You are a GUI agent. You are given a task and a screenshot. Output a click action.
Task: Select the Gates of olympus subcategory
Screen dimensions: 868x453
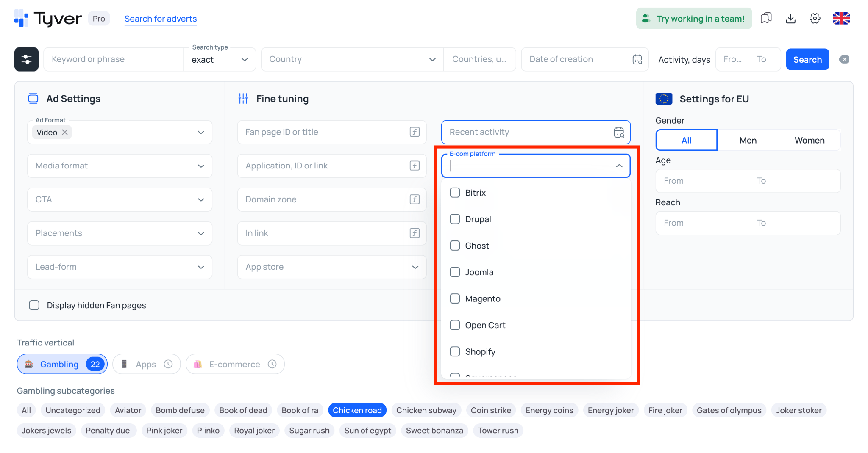pos(729,410)
